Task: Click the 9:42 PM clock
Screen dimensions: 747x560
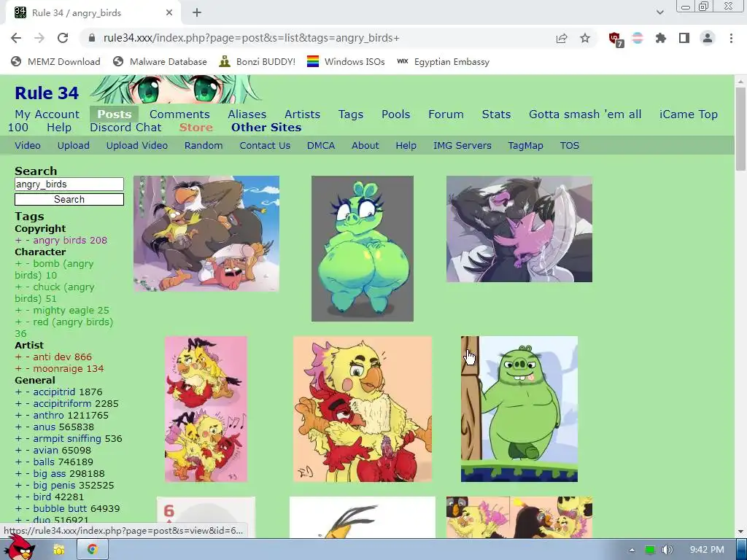Action: tap(706, 550)
